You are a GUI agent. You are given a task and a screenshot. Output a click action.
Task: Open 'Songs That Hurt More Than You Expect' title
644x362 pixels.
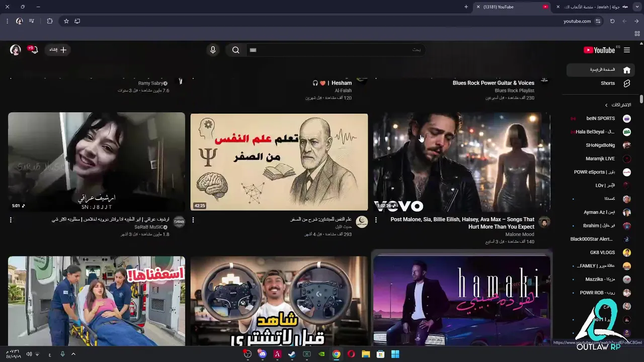(x=462, y=223)
